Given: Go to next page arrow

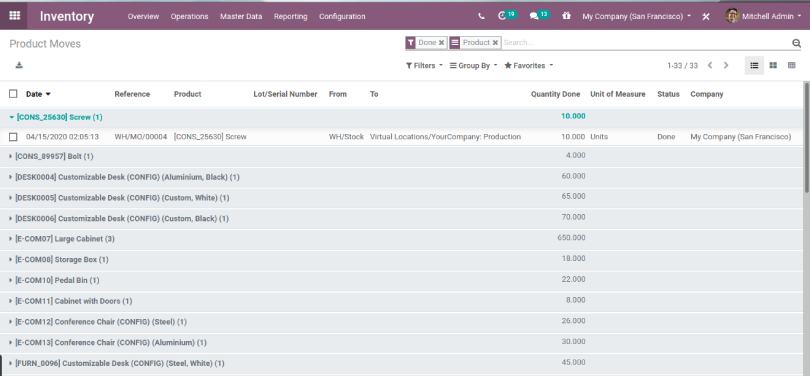Looking at the screenshot, I should coord(726,66).
